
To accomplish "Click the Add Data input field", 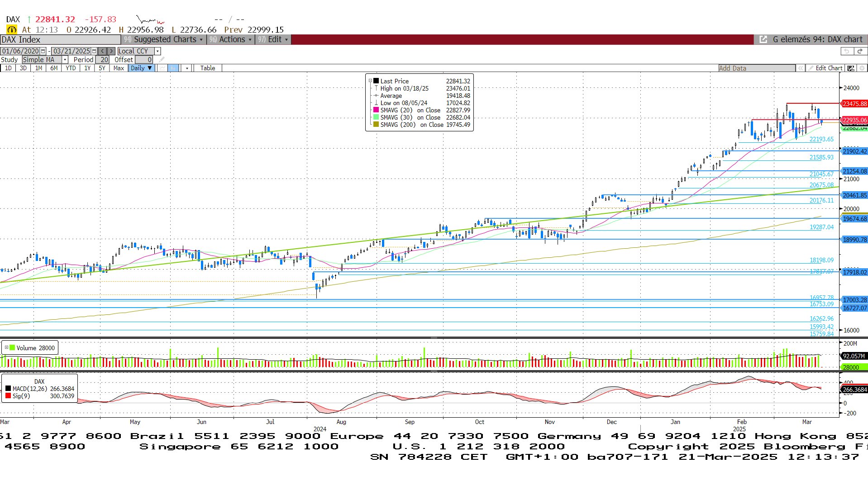I will (x=757, y=68).
